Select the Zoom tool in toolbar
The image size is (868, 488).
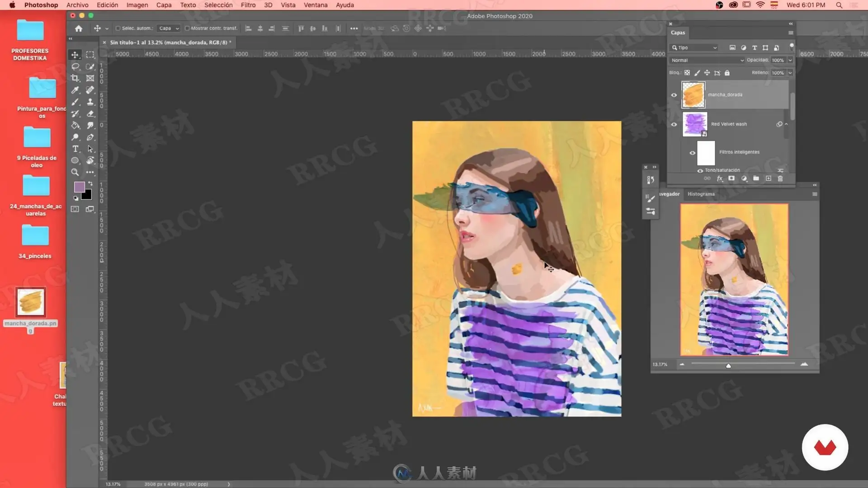click(75, 172)
